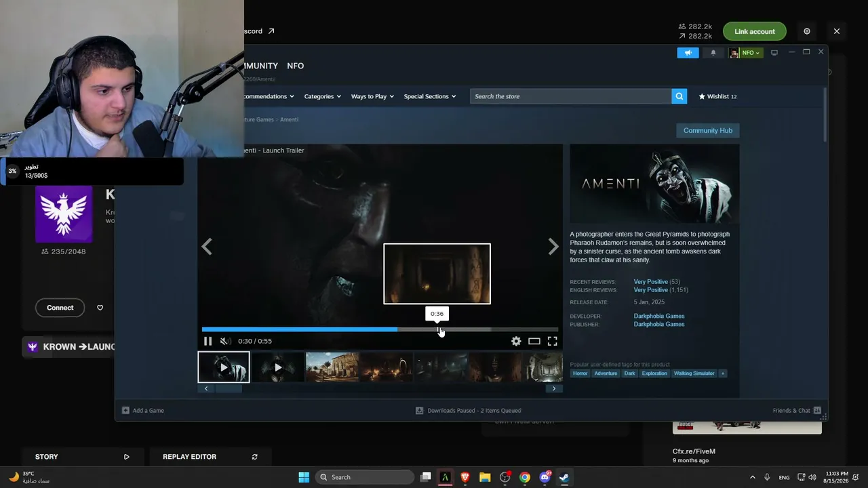
Task: Expand the Categories dropdown
Action: [x=322, y=96]
